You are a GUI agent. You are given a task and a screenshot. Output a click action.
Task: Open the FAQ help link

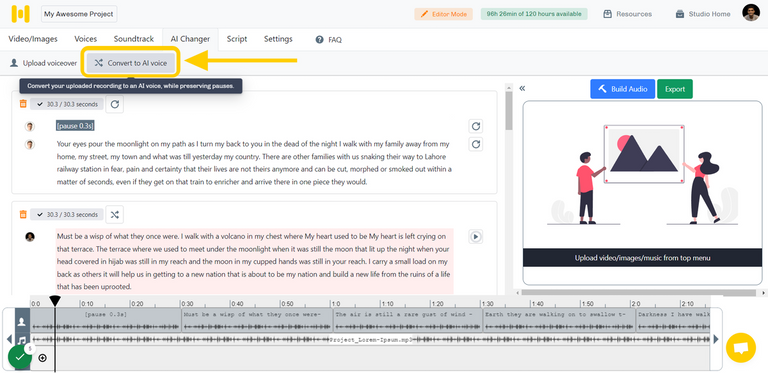point(329,40)
